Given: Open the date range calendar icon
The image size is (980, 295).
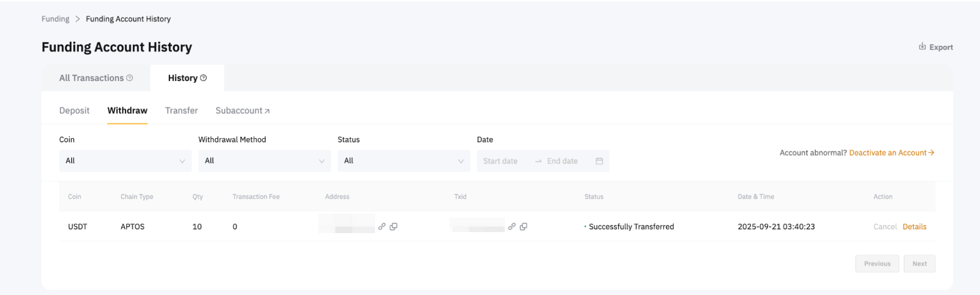Looking at the screenshot, I should click(x=599, y=161).
